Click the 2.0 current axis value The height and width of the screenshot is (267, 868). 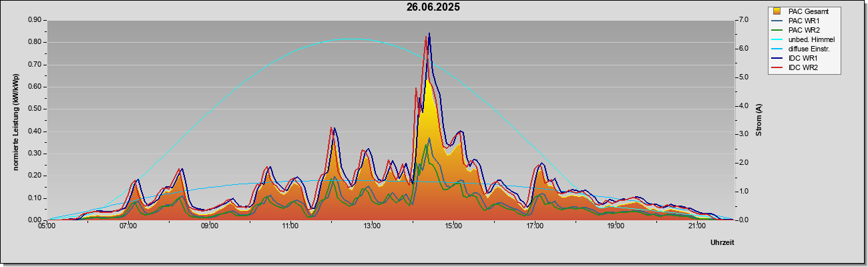pyautogui.click(x=744, y=163)
